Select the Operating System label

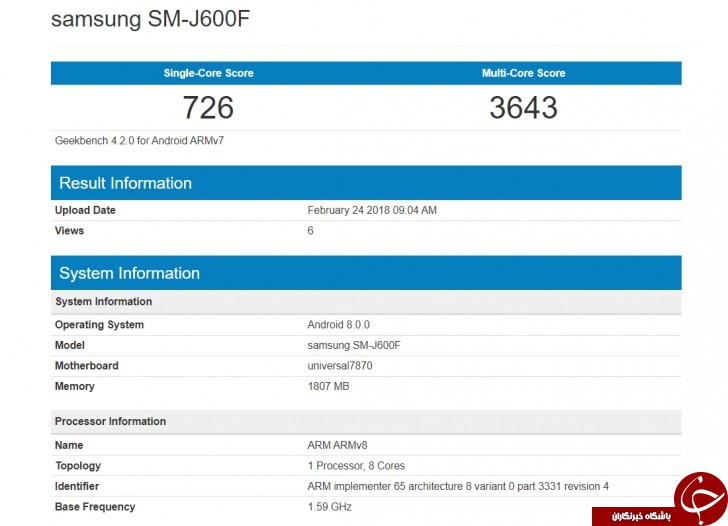pyautogui.click(x=99, y=325)
